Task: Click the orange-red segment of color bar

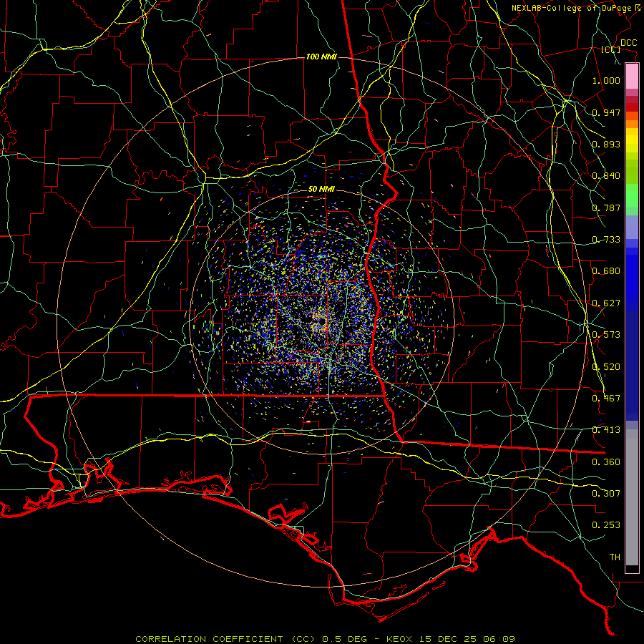Action: [x=632, y=116]
